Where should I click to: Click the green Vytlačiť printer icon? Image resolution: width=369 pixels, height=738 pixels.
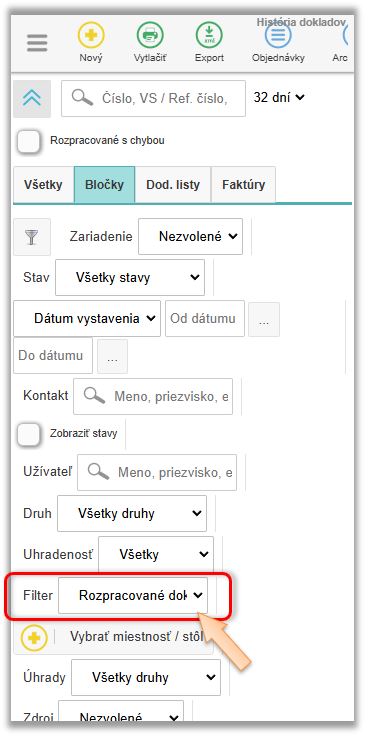pos(150,36)
